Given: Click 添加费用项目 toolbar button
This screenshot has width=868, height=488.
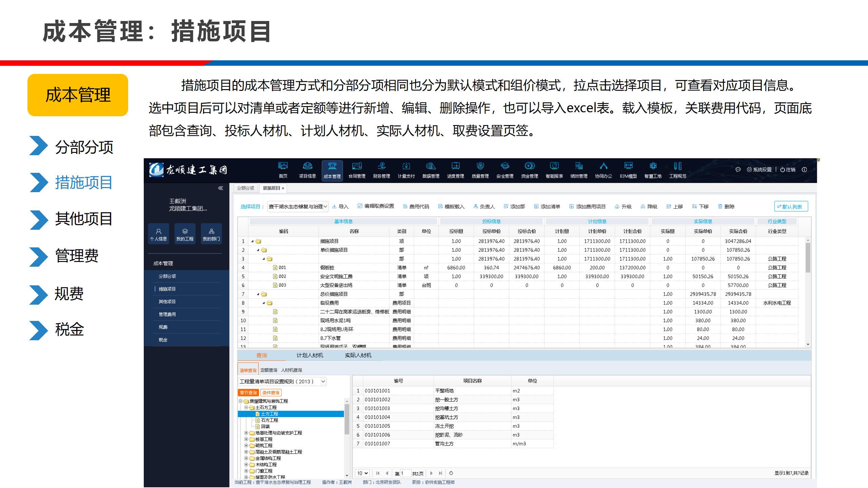Looking at the screenshot, I should coord(588,206).
